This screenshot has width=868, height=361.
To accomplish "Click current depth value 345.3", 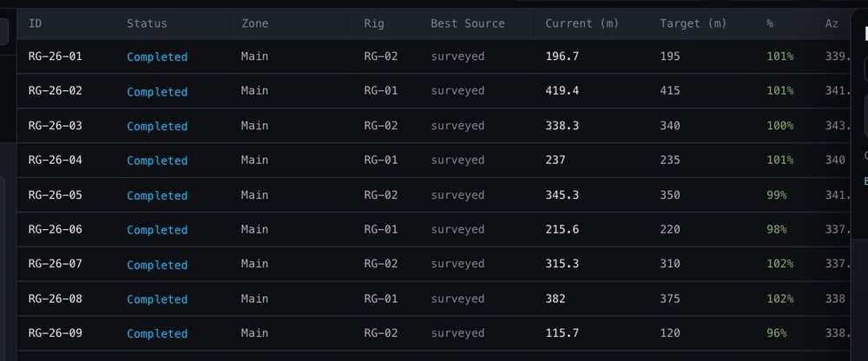I will 562,195.
